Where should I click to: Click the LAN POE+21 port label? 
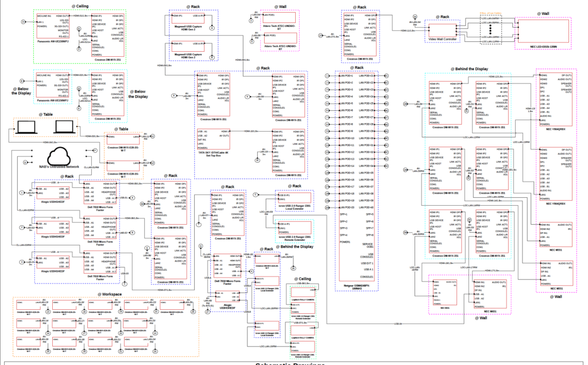(x=366, y=76)
